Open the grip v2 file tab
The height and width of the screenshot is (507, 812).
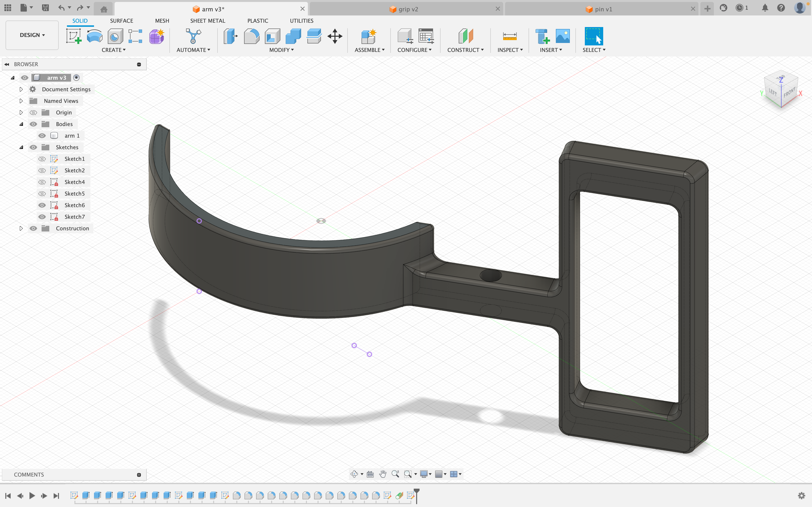tap(405, 9)
